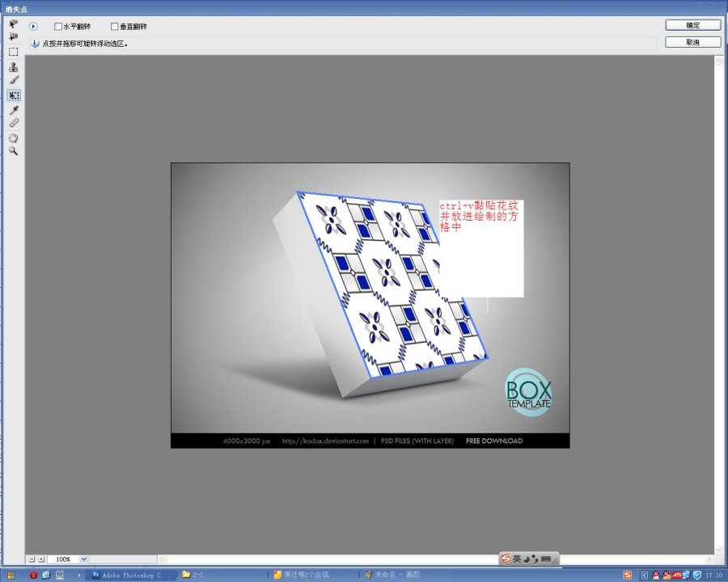Switch to Adobe Photoshop taskbar button
The height and width of the screenshot is (582, 728).
click(133, 575)
